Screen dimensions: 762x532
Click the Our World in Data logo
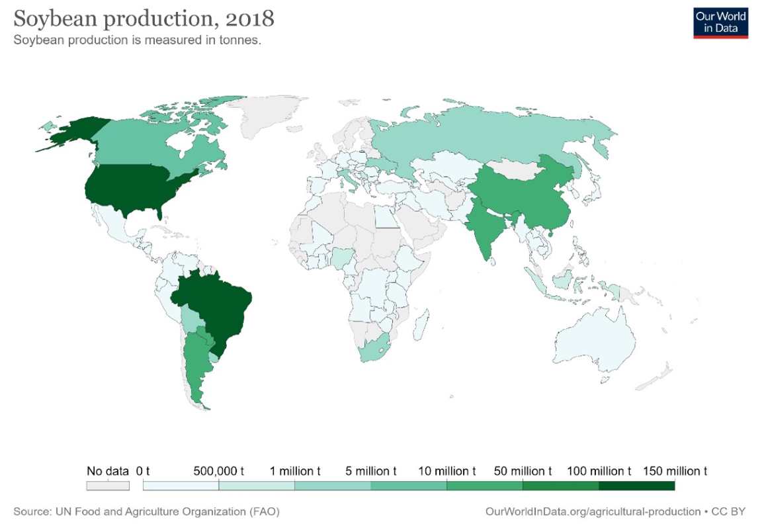coord(720,22)
